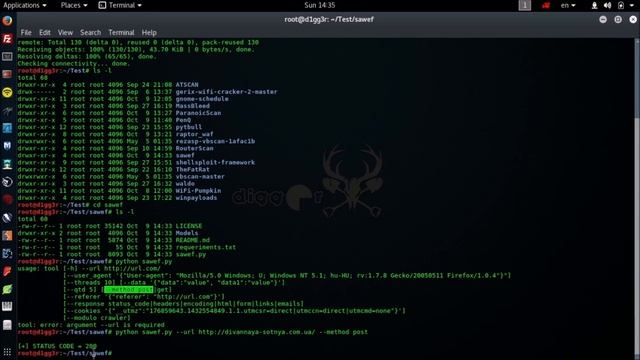640x360 pixels.
Task: Click the shellsploit-framework entry
Action: 215,162
